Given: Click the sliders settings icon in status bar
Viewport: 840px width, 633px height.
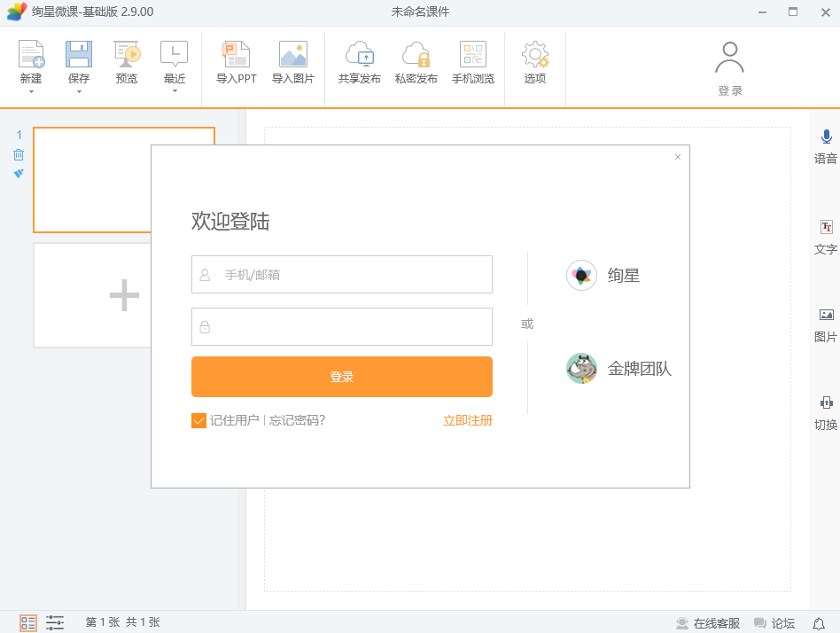Looking at the screenshot, I should click(x=55, y=623).
